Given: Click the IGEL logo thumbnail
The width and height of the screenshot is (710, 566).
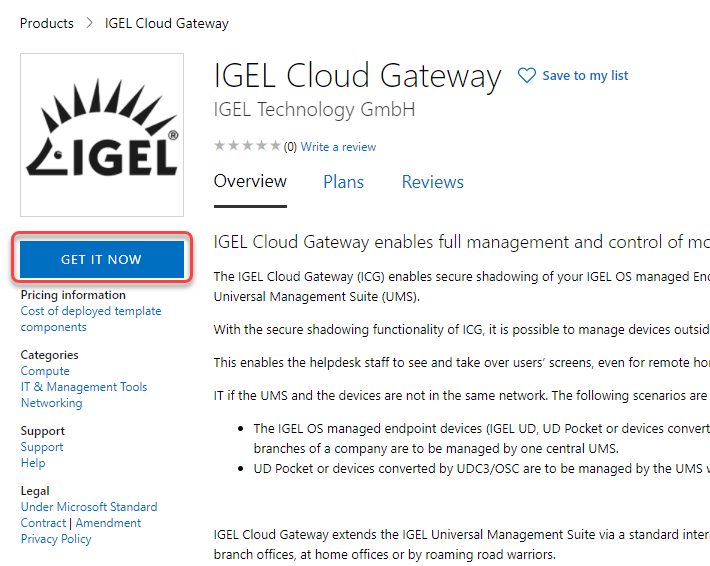Looking at the screenshot, I should click(x=102, y=135).
